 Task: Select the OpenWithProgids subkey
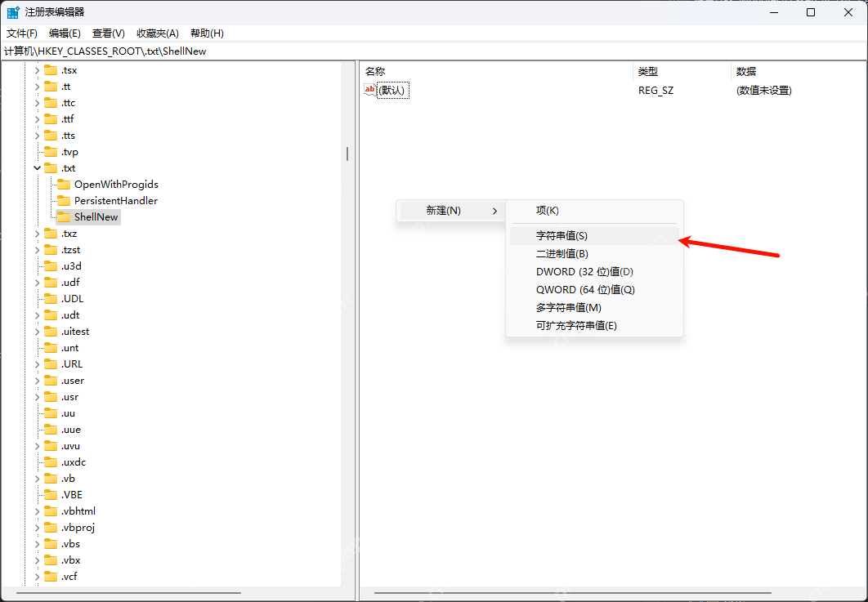(116, 185)
